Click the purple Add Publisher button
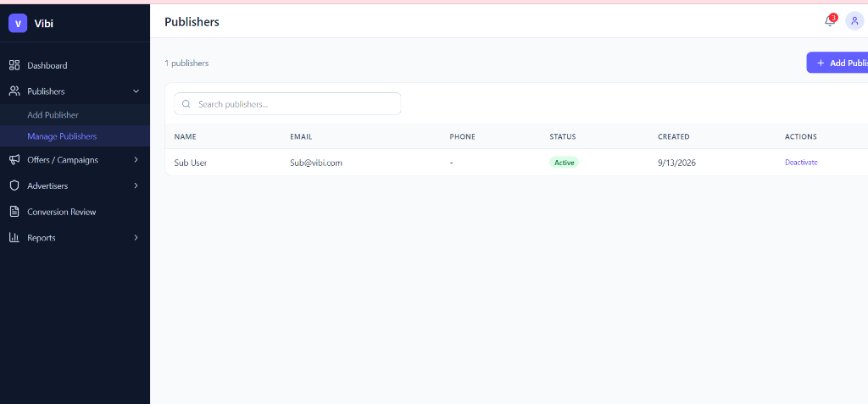Viewport: 868px width, 404px height. (837, 63)
